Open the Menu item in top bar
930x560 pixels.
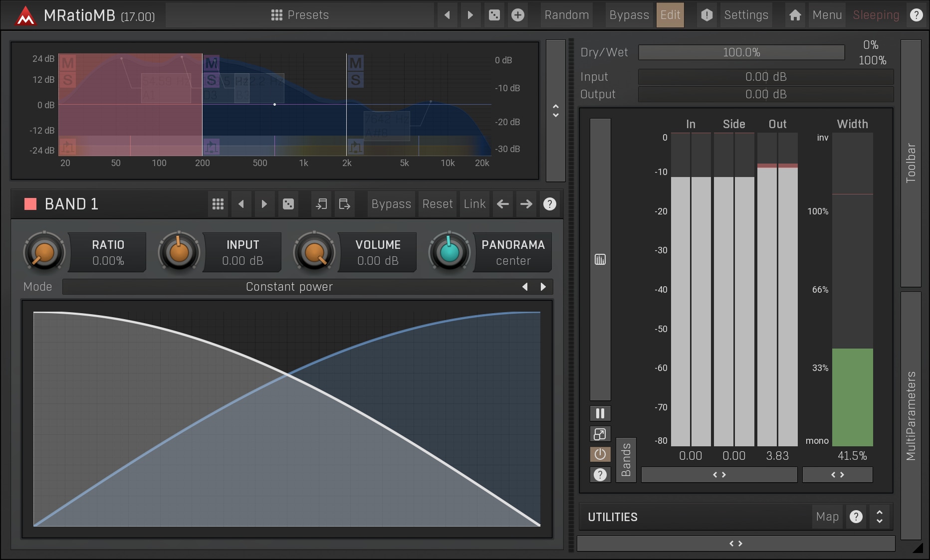[x=827, y=15]
